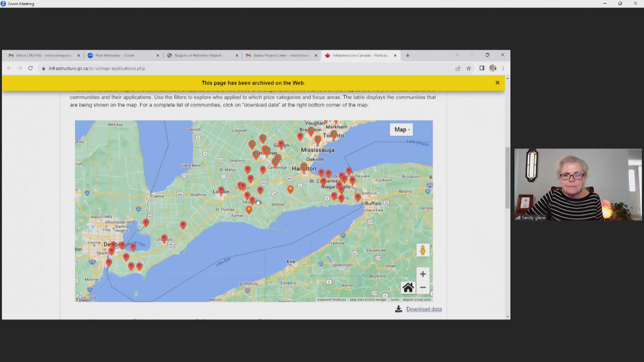
Task: Click the share page icon in address bar
Action: pyautogui.click(x=458, y=68)
